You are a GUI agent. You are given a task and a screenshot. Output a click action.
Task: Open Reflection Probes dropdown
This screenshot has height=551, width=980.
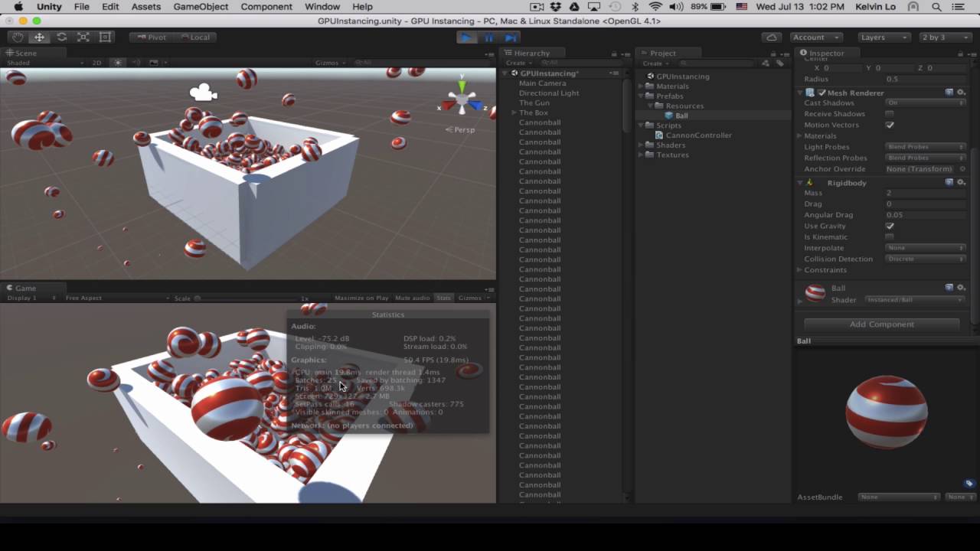[x=926, y=158]
